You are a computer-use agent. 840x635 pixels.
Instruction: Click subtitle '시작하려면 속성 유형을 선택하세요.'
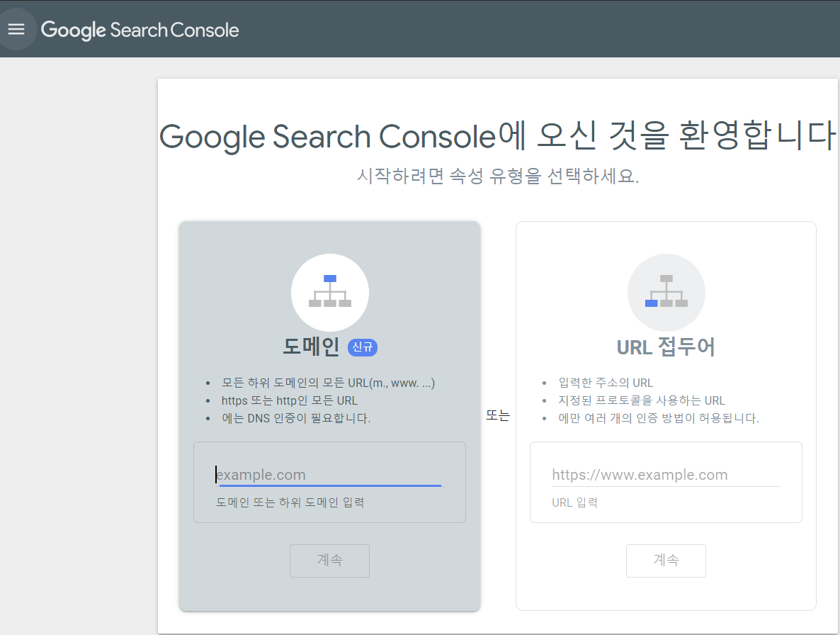click(x=498, y=176)
